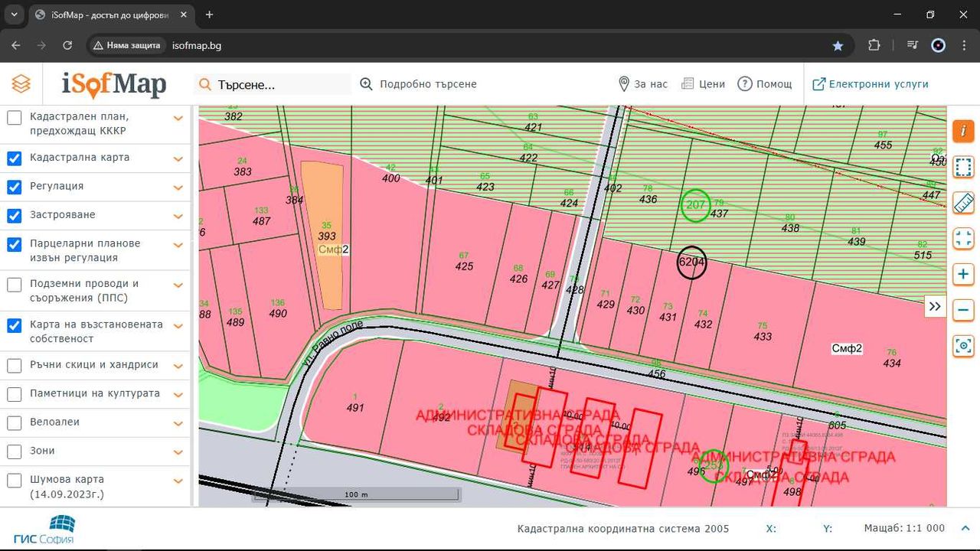Click 'Кадастрална координатна система 2005' label
Viewport: 980px width, 551px height.
[623, 529]
